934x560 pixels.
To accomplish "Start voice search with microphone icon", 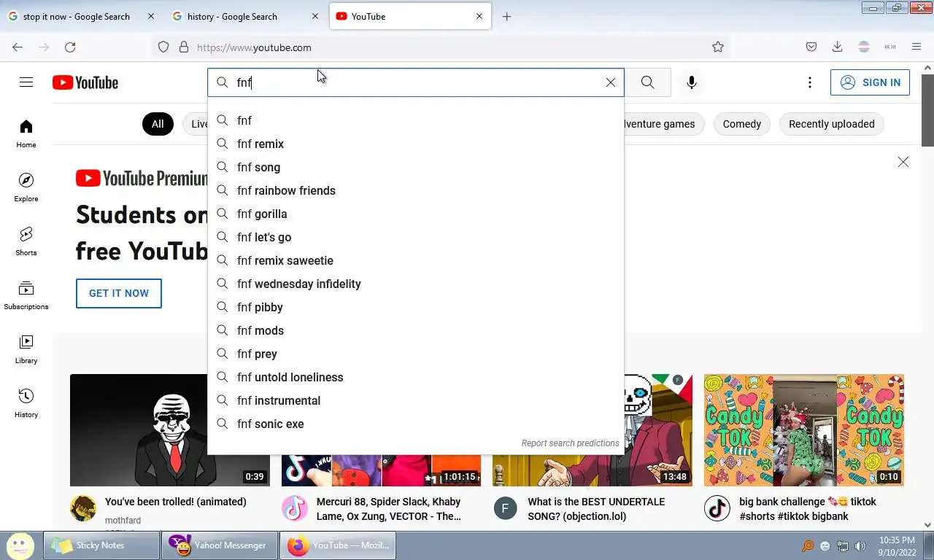I will [692, 82].
